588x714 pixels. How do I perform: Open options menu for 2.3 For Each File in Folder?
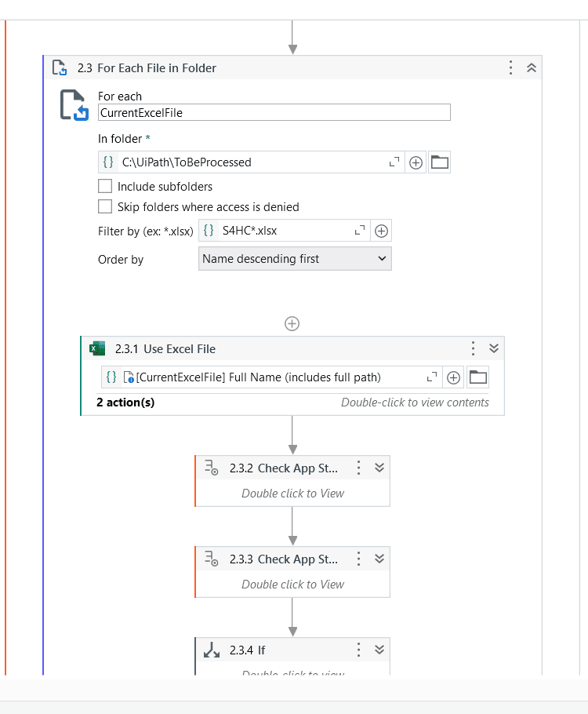(x=510, y=67)
